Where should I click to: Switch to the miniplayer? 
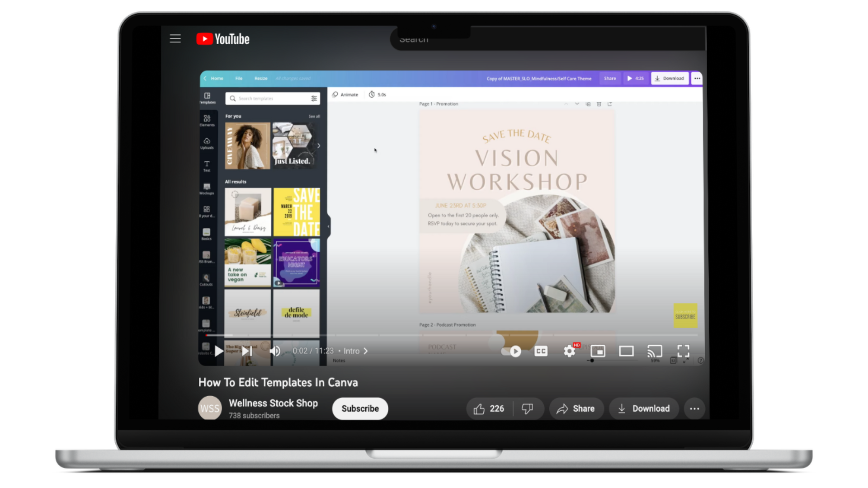[598, 351]
